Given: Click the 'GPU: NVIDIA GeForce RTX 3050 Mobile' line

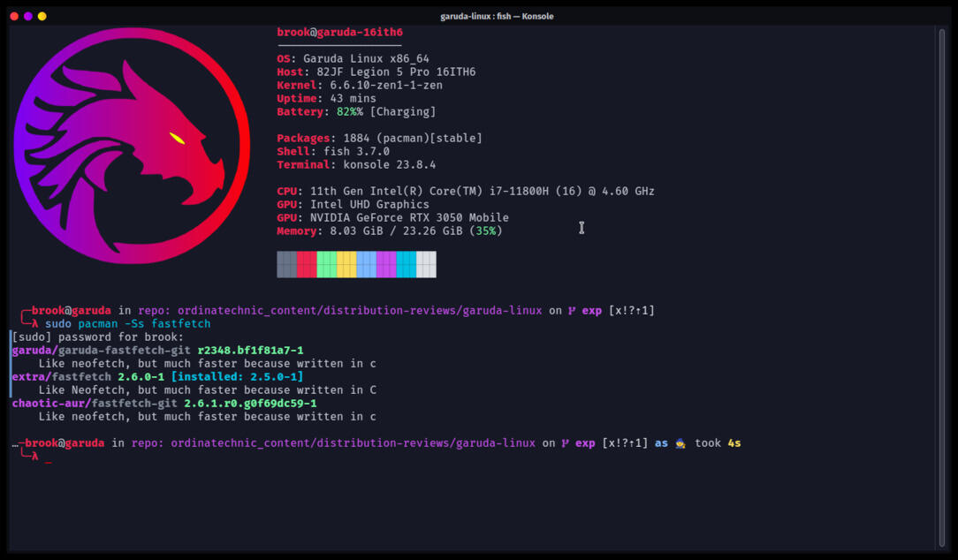Looking at the screenshot, I should [393, 218].
